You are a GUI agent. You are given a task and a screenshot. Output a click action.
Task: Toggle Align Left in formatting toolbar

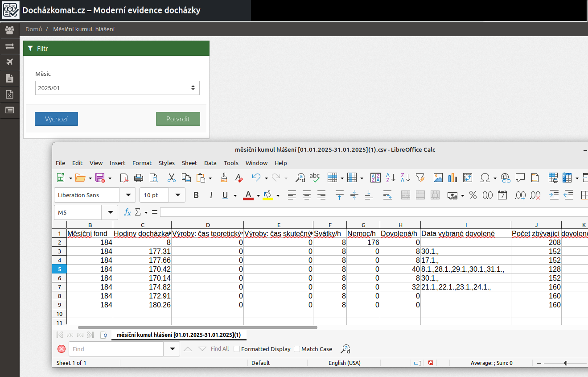click(292, 195)
